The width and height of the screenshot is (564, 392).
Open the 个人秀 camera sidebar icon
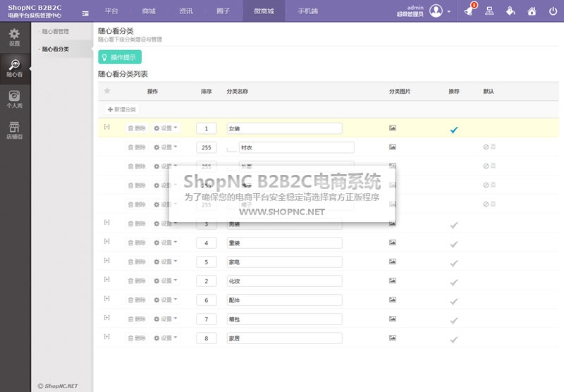(x=14, y=99)
